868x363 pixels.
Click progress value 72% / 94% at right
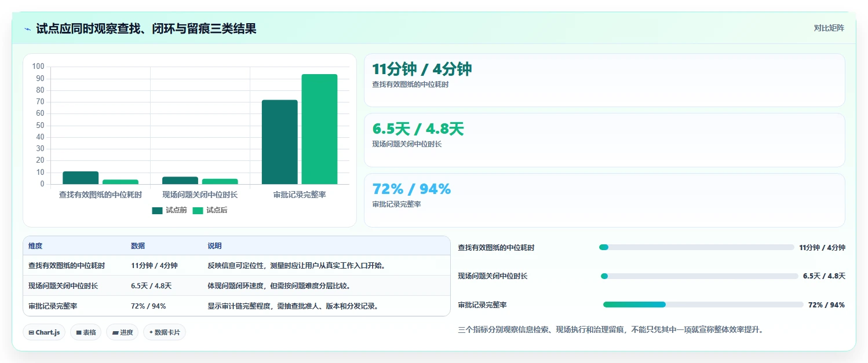coord(826,305)
